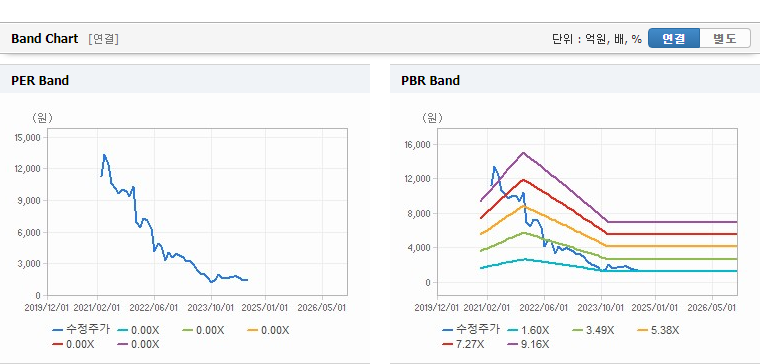Screen dimensions: 760x364
Task: Toggle the 5.38X PBR band series
Action: tap(658, 330)
